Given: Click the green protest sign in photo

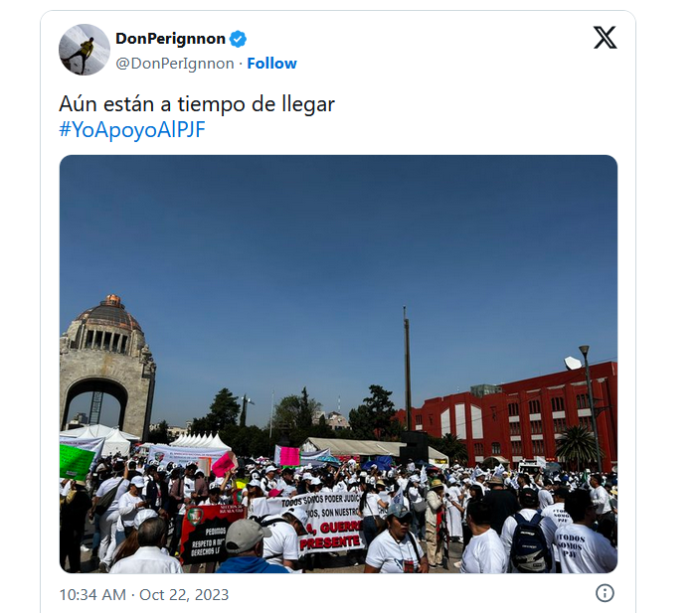Looking at the screenshot, I should click(77, 462).
